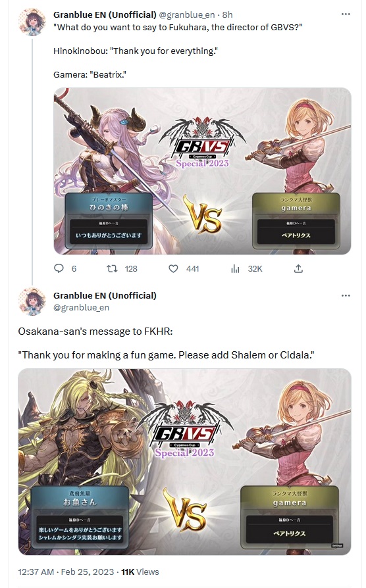The width and height of the screenshot is (366, 588).
Task: Like the tweet with 441 likes
Action: pos(173,268)
